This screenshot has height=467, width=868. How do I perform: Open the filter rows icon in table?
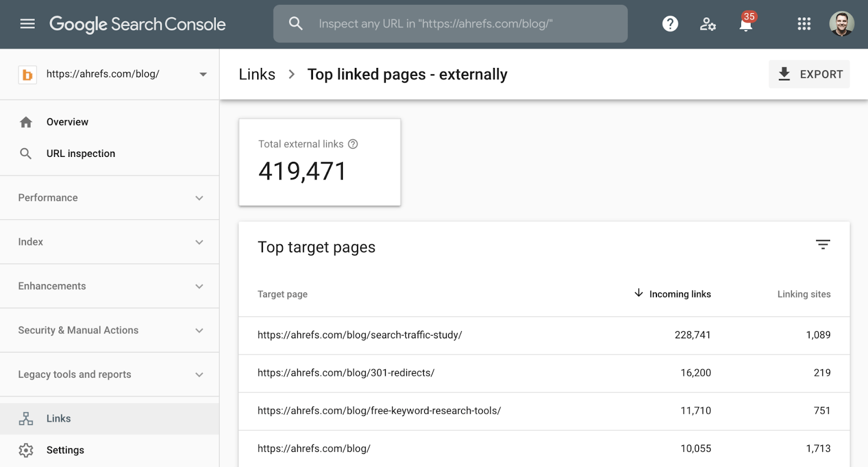click(x=822, y=244)
